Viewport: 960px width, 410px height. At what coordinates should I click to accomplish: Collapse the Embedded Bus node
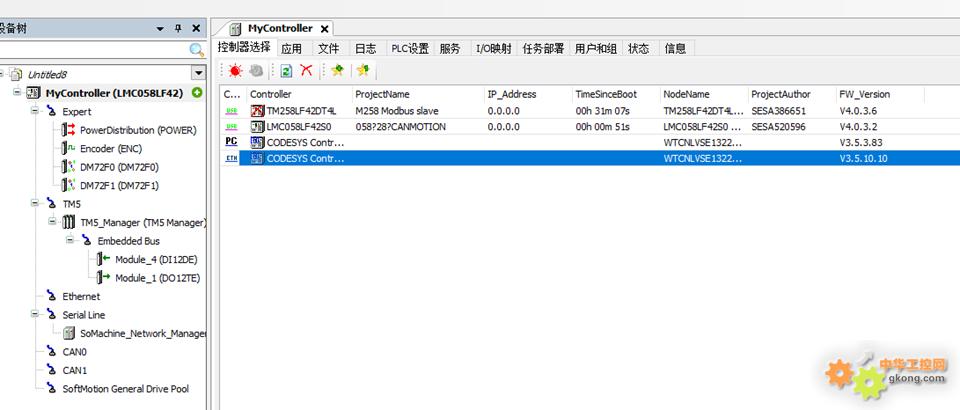pos(70,239)
